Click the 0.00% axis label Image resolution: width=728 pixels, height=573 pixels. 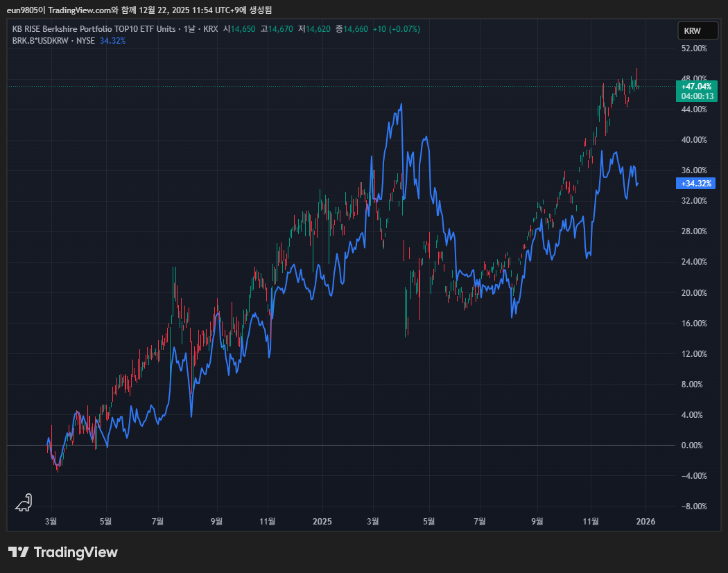pos(692,446)
